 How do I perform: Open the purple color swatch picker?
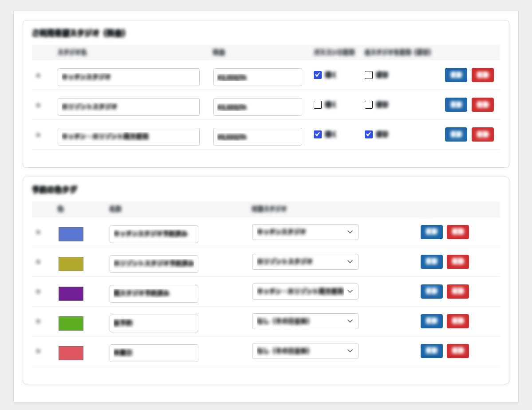[x=71, y=294]
